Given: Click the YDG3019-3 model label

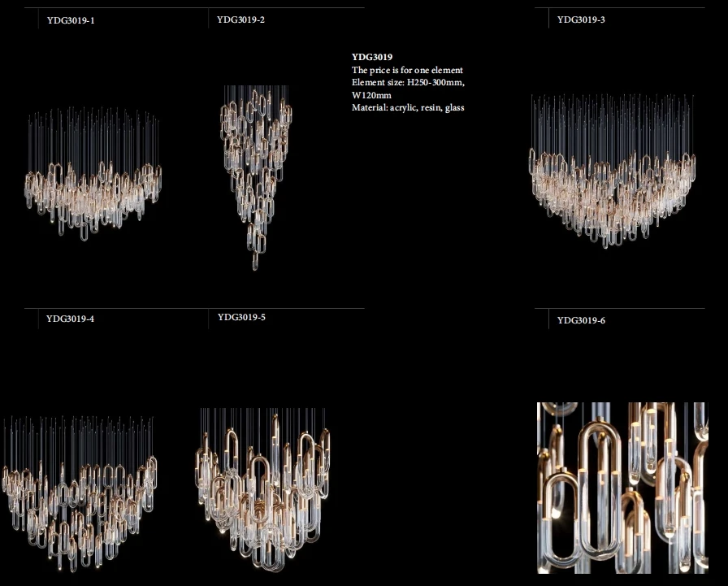Looking at the screenshot, I should (581, 20).
